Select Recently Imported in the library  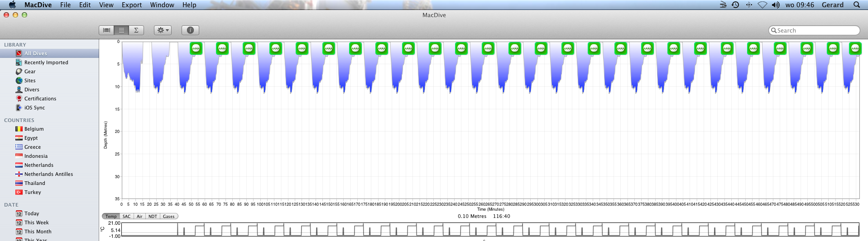tap(46, 62)
